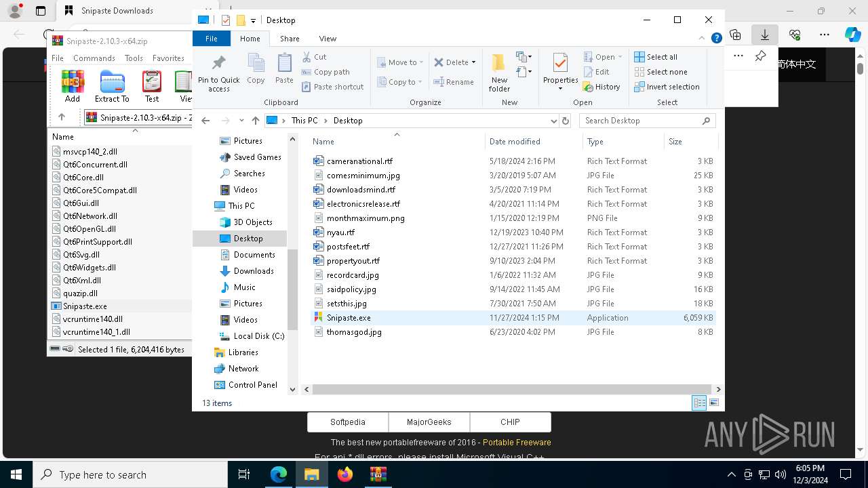
Task: Click the Paste ribbon icon
Action: click(284, 68)
